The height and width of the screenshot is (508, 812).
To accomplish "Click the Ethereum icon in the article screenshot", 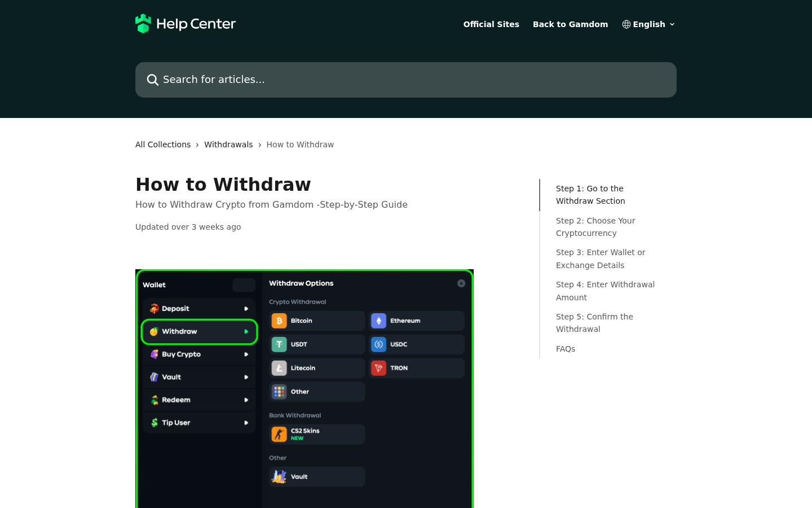I will coord(378,321).
